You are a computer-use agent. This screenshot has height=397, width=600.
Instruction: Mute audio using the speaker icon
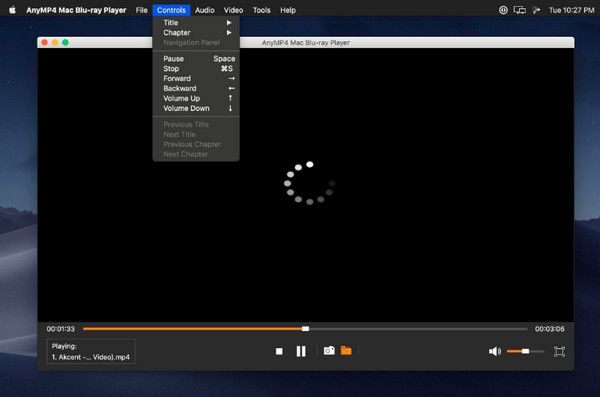495,351
